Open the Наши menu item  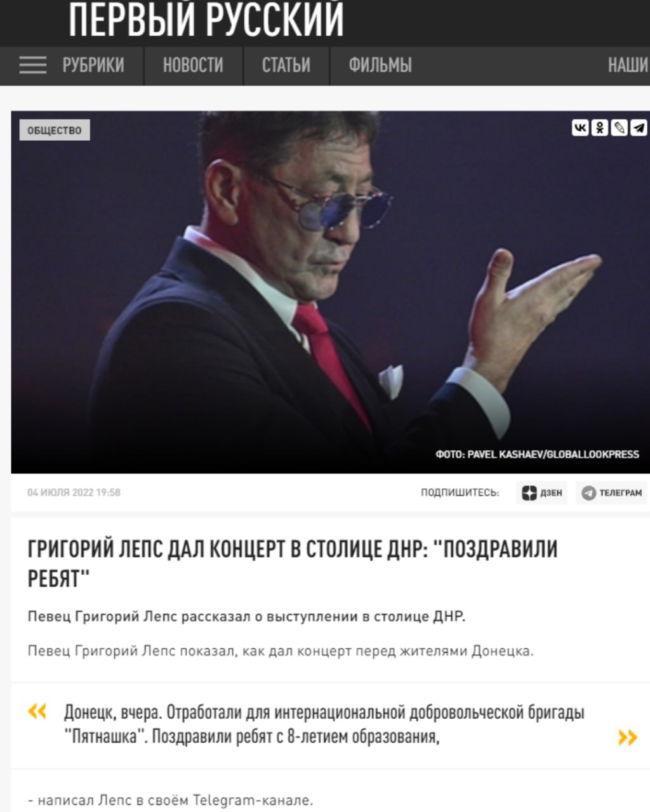tap(628, 65)
